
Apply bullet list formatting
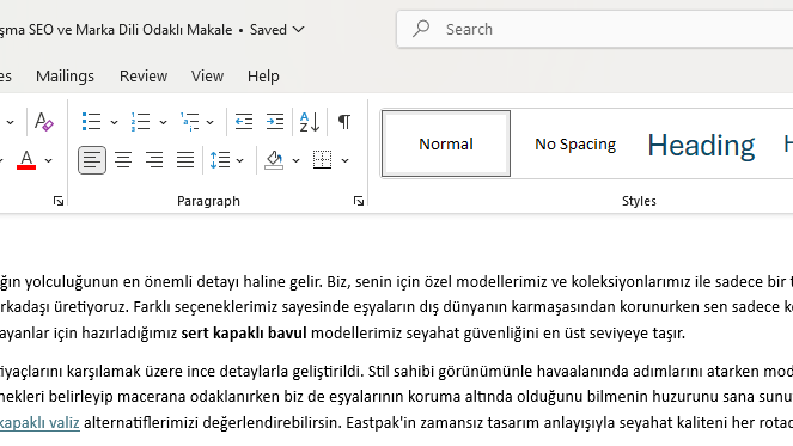point(92,122)
